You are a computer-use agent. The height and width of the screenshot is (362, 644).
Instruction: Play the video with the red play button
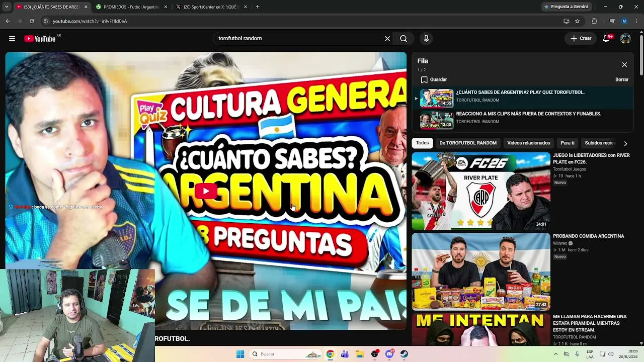206,191
